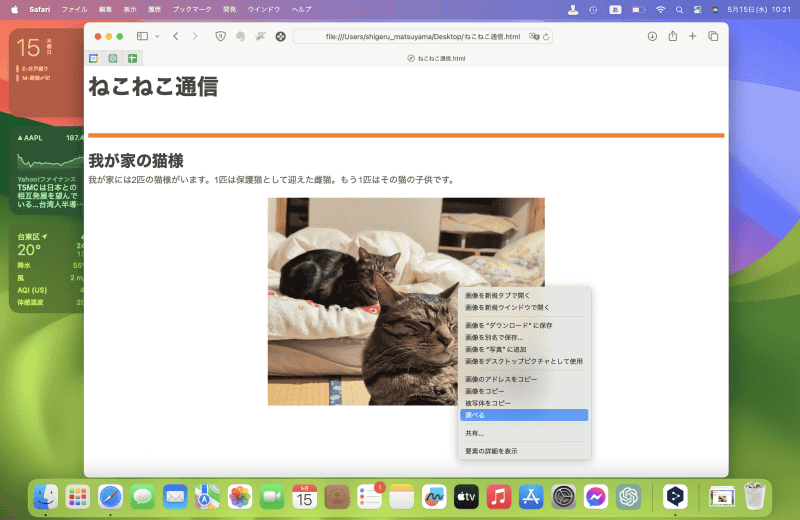Open the Apple menu

(x=14, y=9)
